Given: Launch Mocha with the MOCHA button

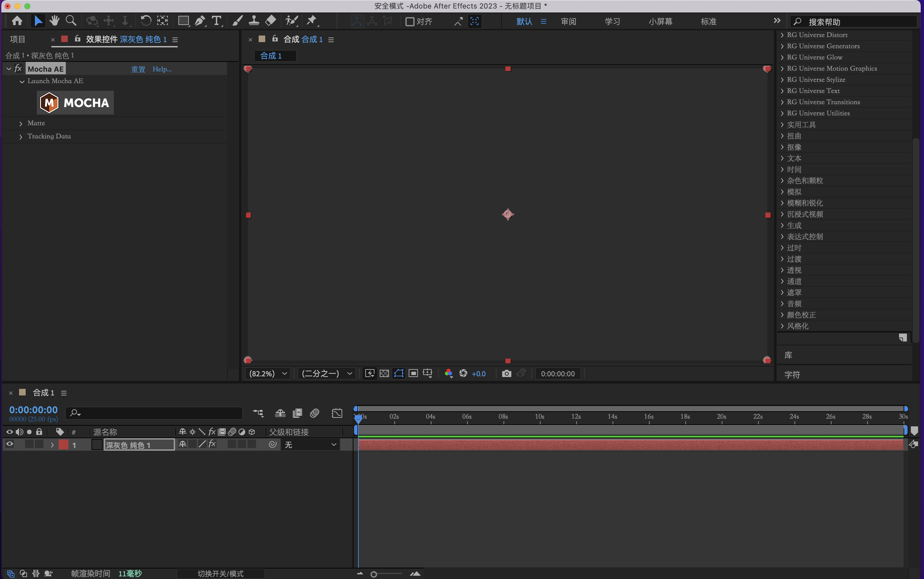Looking at the screenshot, I should (75, 103).
